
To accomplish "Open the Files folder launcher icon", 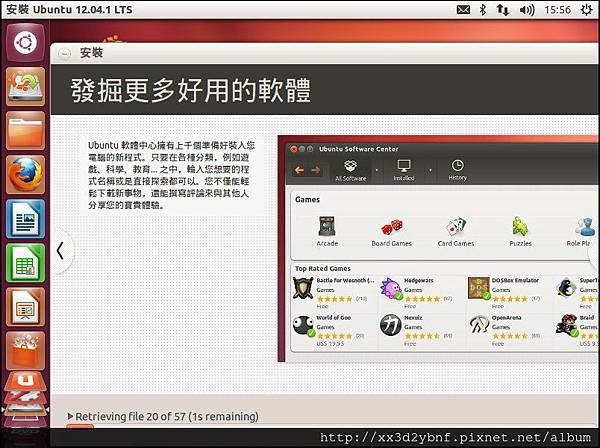I will (x=26, y=130).
